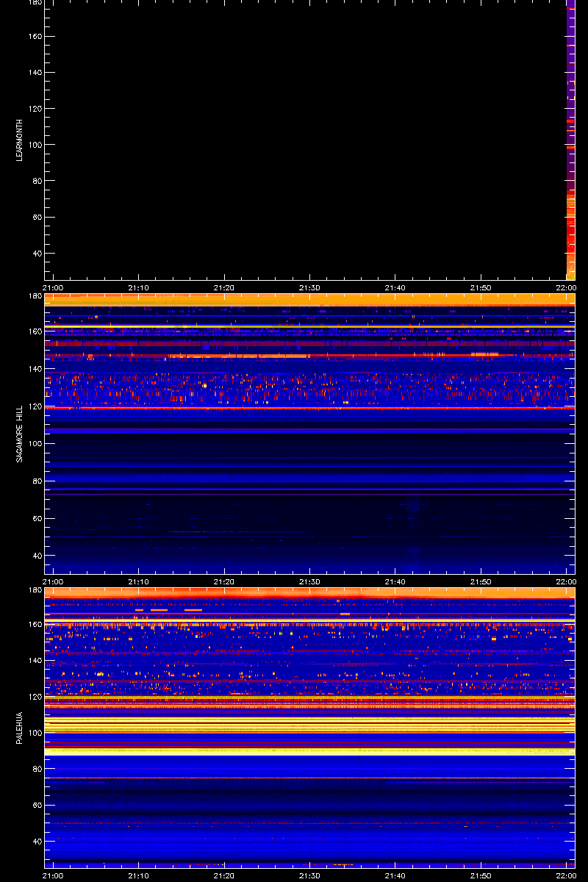The width and height of the screenshot is (588, 882).
Task: Pick the 40 tick on Sagamore Hill axis
Action: 37,556
